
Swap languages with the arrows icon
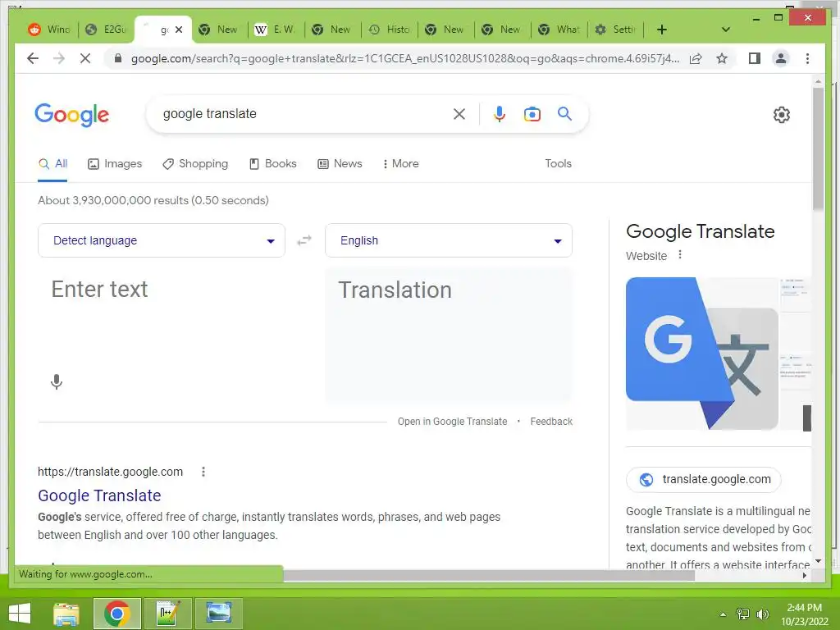click(304, 240)
